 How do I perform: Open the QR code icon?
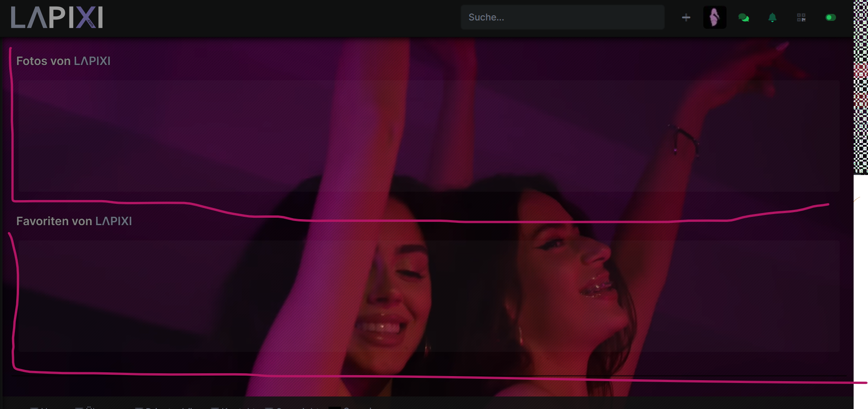(801, 18)
